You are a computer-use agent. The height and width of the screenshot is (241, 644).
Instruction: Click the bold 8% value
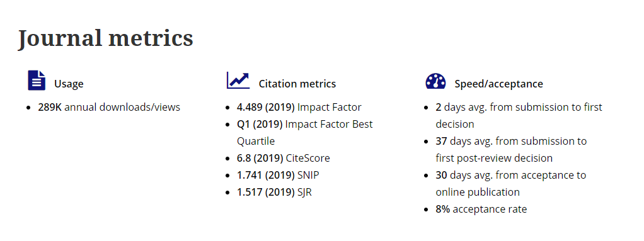(x=443, y=209)
